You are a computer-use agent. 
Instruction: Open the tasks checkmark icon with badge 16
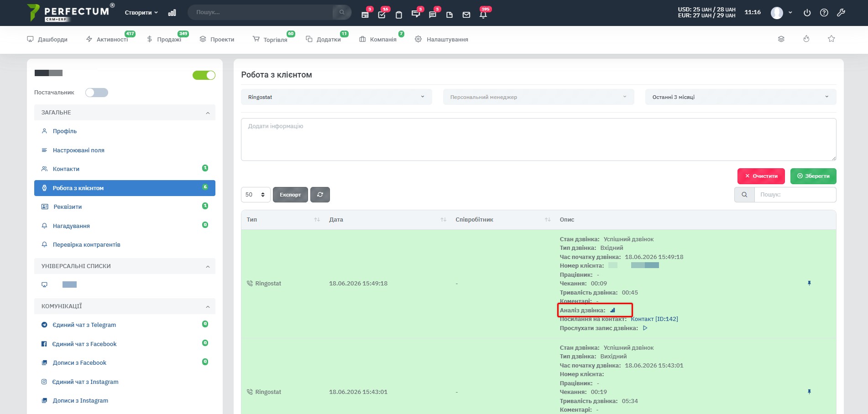click(382, 14)
